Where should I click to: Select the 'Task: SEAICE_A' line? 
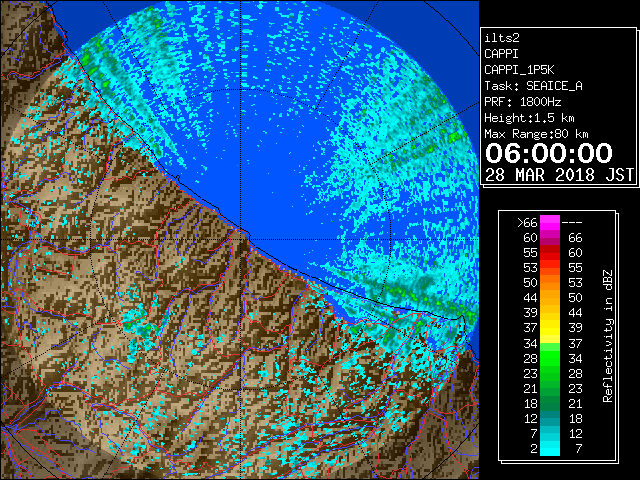tap(533, 86)
